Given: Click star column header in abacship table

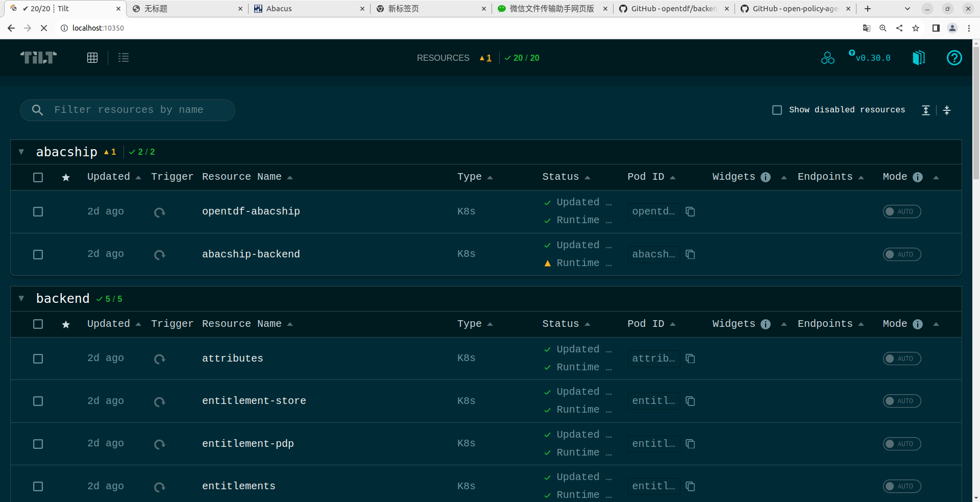Looking at the screenshot, I should [x=66, y=177].
